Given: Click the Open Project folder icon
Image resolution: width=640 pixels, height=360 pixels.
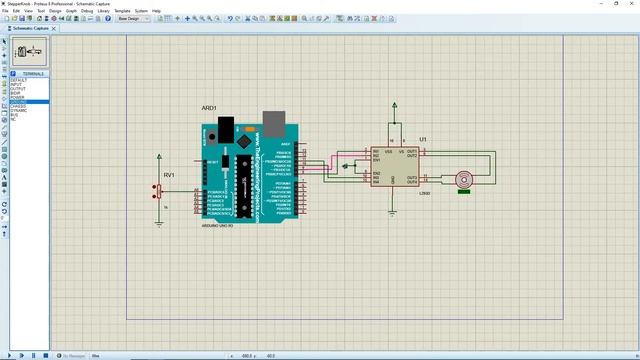Looking at the screenshot, I should (14, 19).
